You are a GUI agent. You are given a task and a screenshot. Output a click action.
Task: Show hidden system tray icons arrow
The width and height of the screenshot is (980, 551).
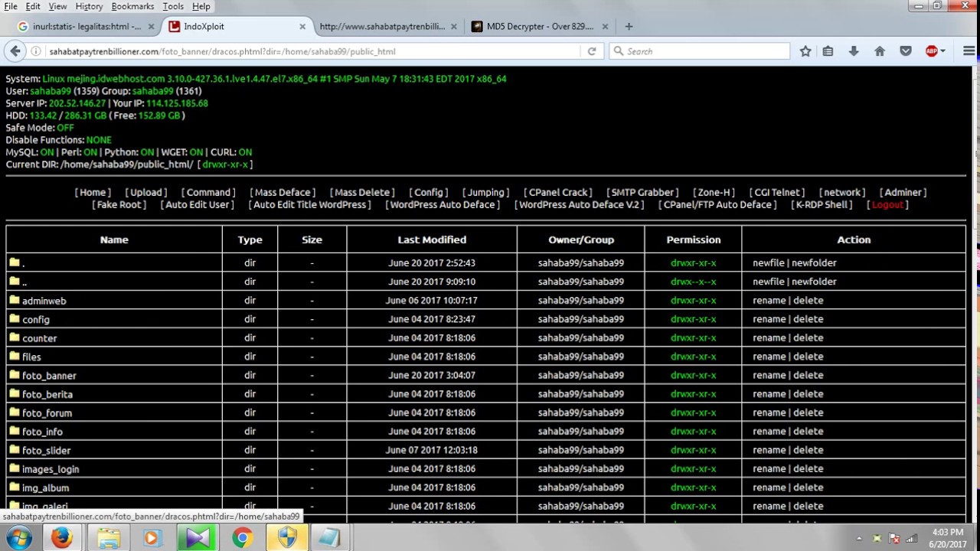pos(859,538)
